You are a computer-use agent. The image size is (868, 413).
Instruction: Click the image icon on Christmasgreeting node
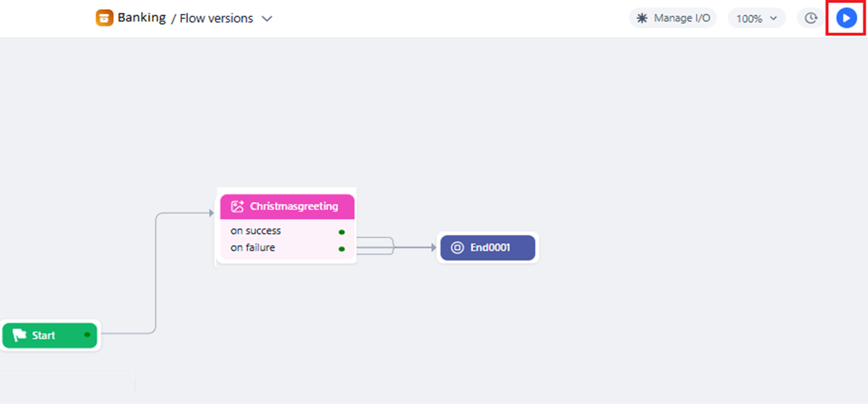[237, 206]
